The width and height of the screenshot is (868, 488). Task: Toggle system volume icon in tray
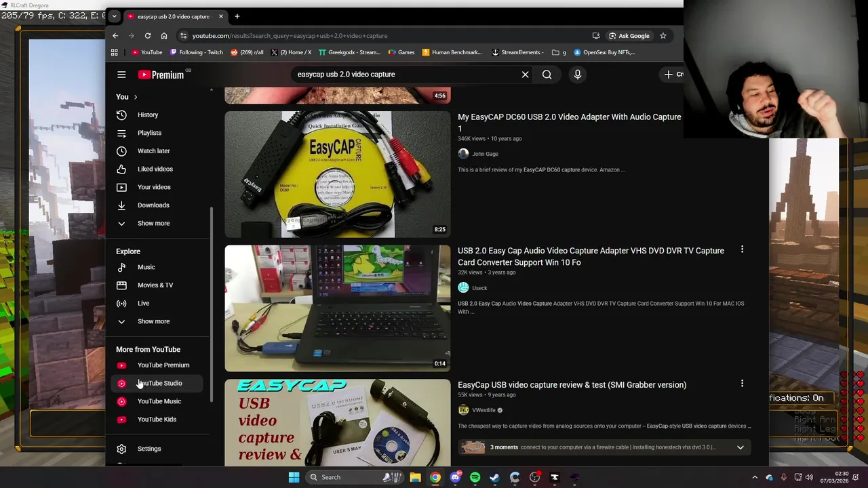pos(808,477)
